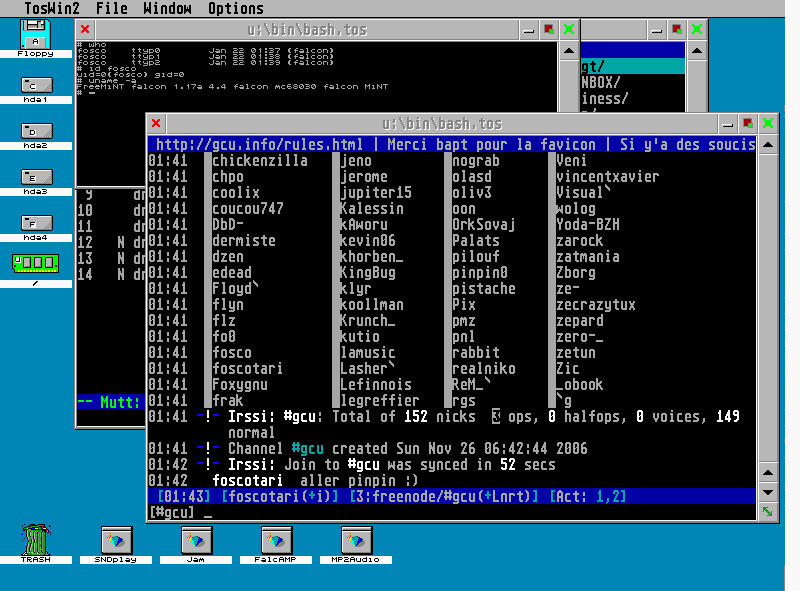Launch the Jam desktop icon
The height and width of the screenshot is (591, 800).
(196, 541)
